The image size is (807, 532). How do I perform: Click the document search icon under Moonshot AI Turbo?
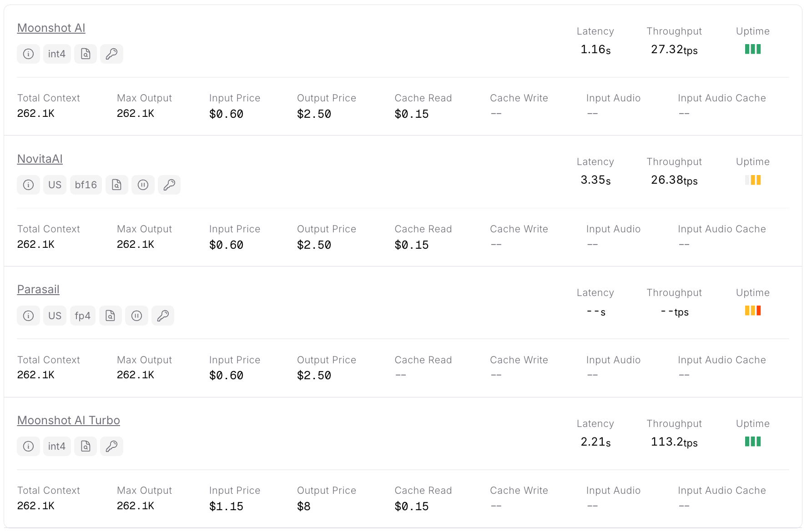click(86, 447)
